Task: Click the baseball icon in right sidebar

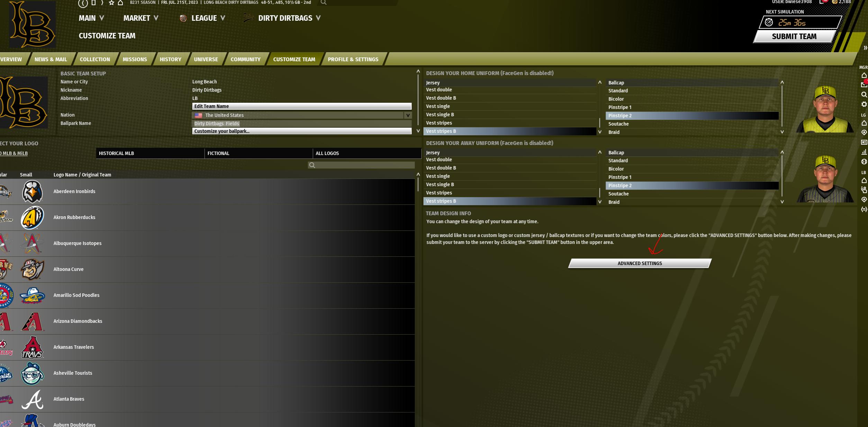Action: [864, 162]
